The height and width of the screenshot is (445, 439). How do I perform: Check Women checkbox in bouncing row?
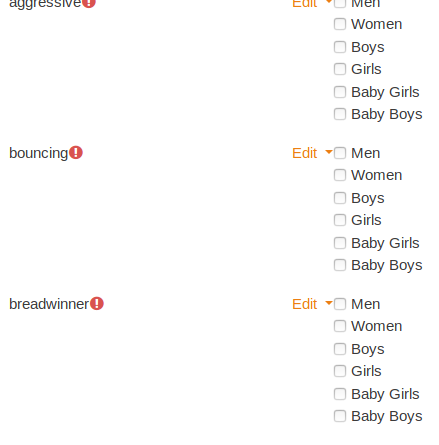(340, 175)
